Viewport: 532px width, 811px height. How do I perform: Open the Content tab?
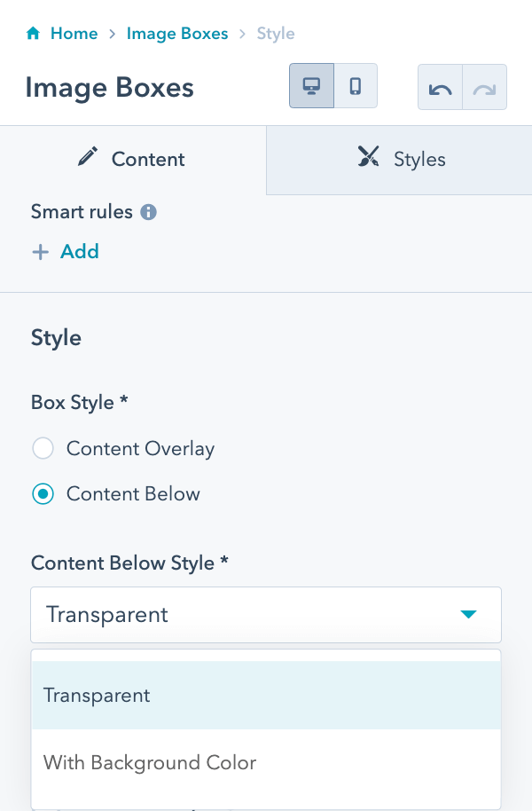pos(133,160)
